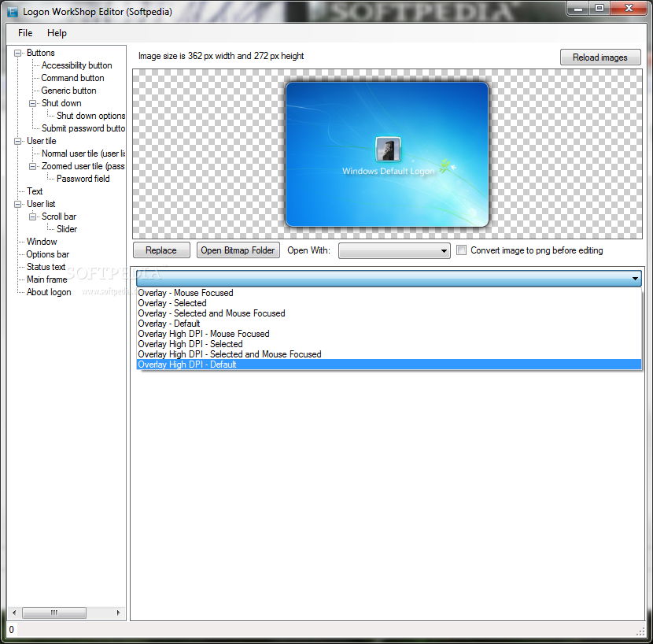Select Shut down options tree item
This screenshot has height=644, width=653.
tap(90, 116)
